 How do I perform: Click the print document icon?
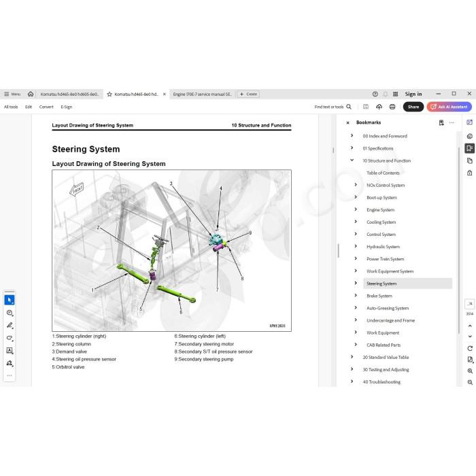392,107
